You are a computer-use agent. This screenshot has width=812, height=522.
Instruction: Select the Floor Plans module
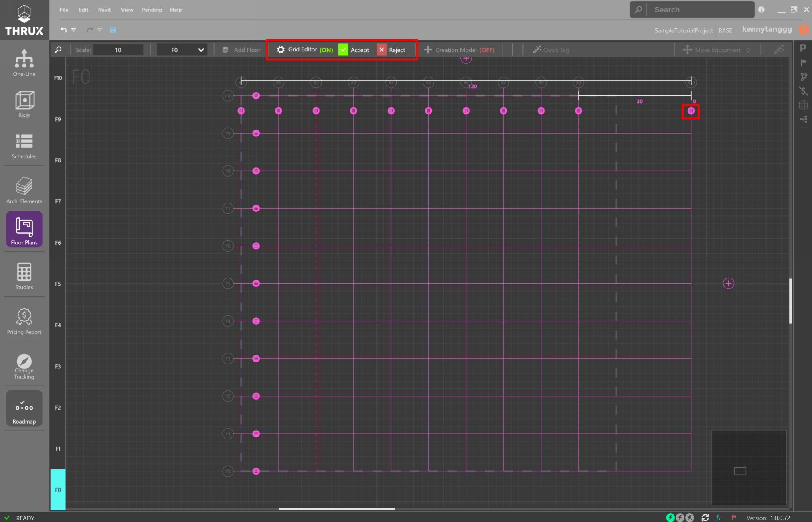24,229
